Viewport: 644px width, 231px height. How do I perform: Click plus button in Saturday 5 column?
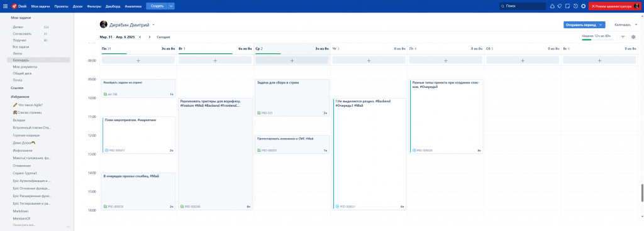tap(523, 60)
